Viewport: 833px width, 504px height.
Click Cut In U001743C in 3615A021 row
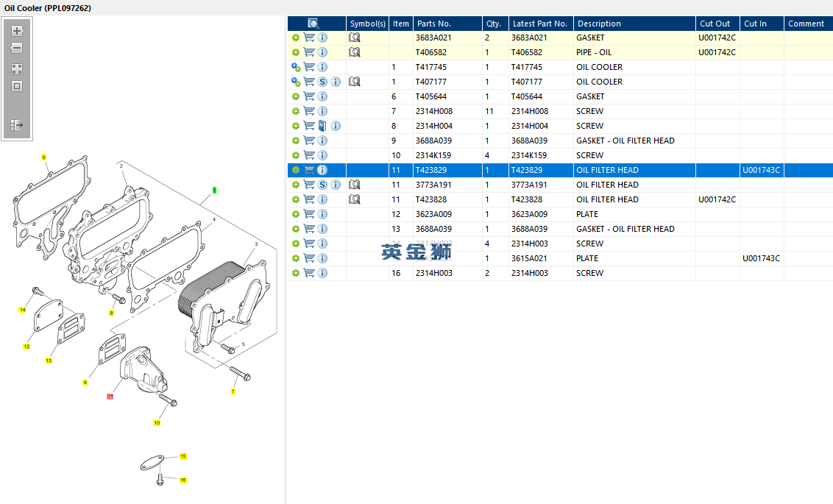pos(762,258)
